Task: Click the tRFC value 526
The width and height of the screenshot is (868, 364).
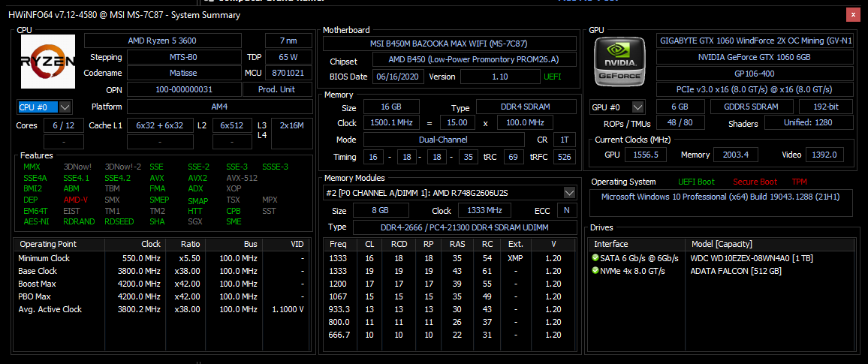Action: coord(564,157)
